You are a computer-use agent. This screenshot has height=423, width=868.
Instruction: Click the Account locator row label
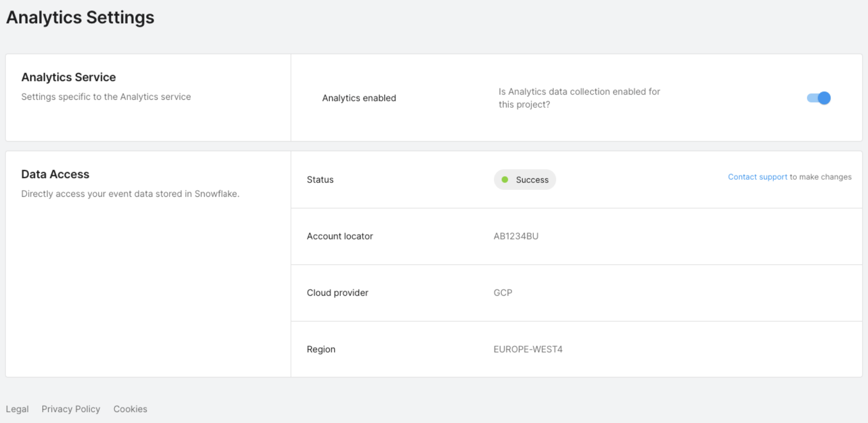coord(340,236)
